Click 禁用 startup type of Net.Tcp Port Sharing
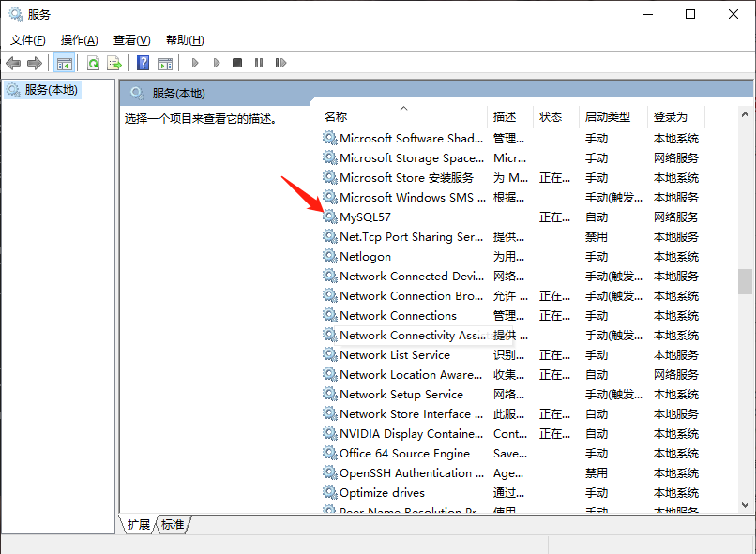The height and width of the screenshot is (554, 756). coord(597,237)
